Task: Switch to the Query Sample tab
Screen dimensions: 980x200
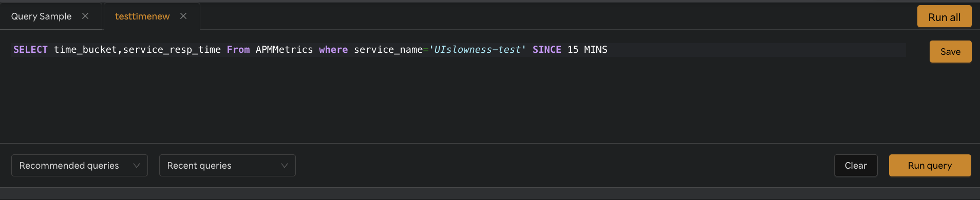Action: click(41, 16)
